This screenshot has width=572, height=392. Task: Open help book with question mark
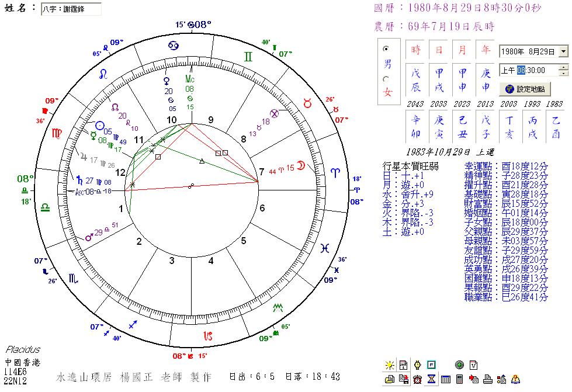[515, 379]
